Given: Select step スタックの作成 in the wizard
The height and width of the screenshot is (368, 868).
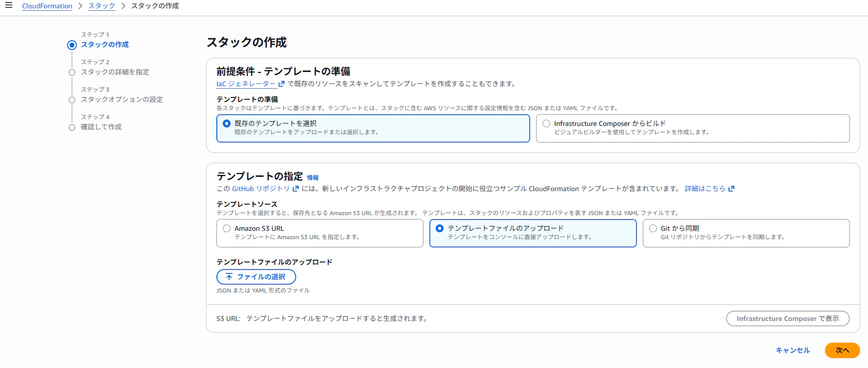Looking at the screenshot, I should (x=105, y=45).
